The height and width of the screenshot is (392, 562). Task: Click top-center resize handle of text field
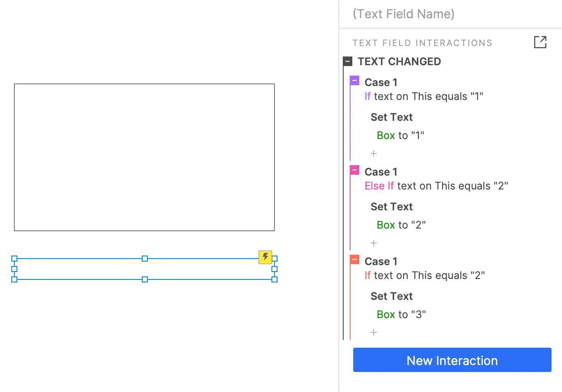[145, 259]
